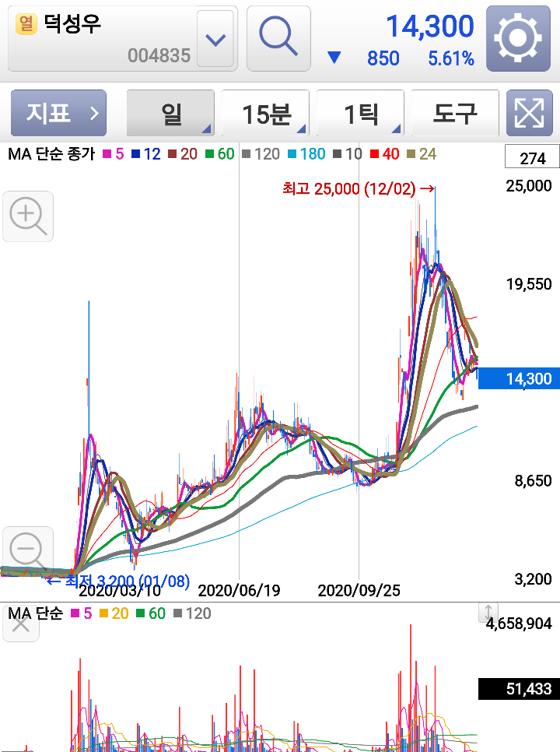Click the 14,300 current price header
The width and height of the screenshot is (560, 752).
click(429, 26)
